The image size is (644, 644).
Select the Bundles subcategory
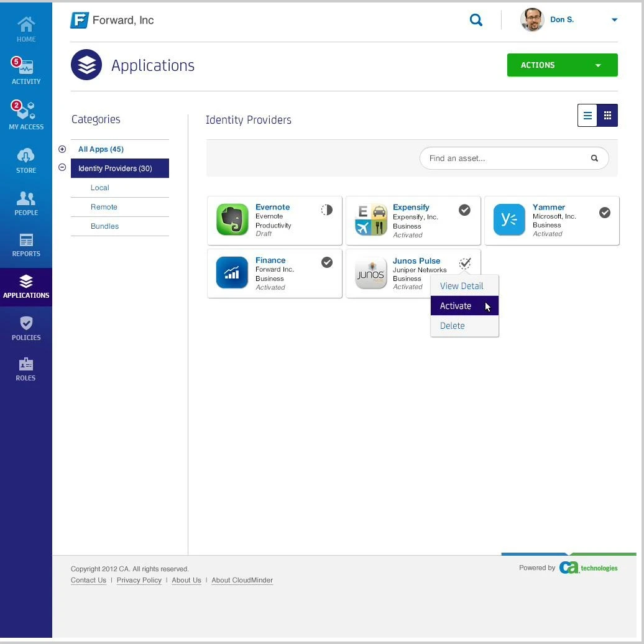point(104,226)
